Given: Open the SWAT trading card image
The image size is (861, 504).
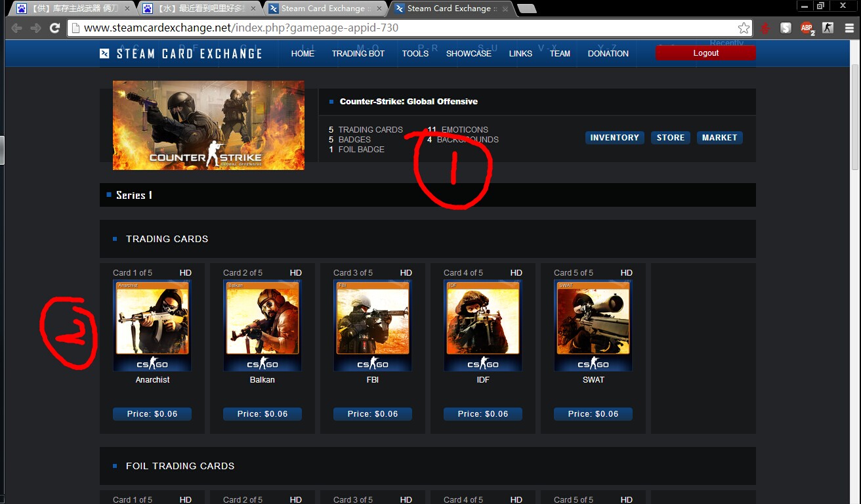Looking at the screenshot, I should tap(593, 326).
